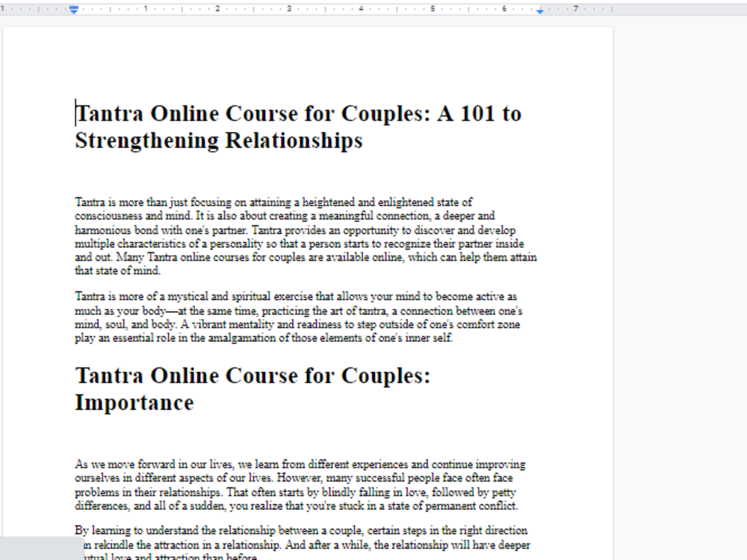The width and height of the screenshot is (747, 560).
Task: Click the line 'consciousness and mind. It is also about'
Action: point(285,217)
